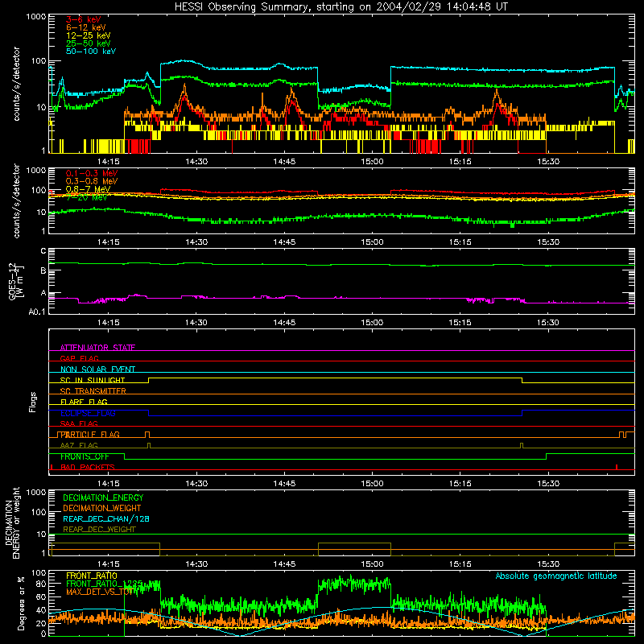The image size is (644, 644).
Task: Click the Degrees or % axis title
Action: click(x=21, y=603)
